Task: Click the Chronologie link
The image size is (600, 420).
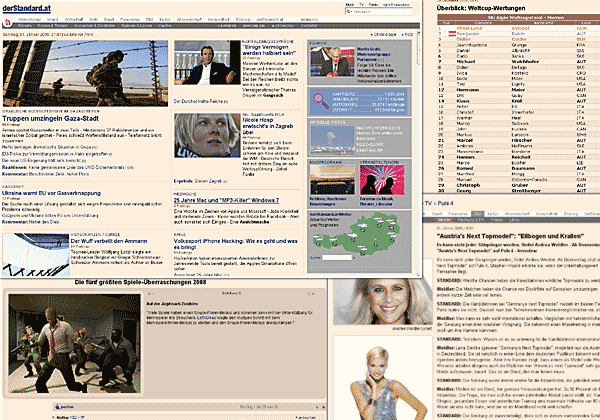Action: [383, 34]
